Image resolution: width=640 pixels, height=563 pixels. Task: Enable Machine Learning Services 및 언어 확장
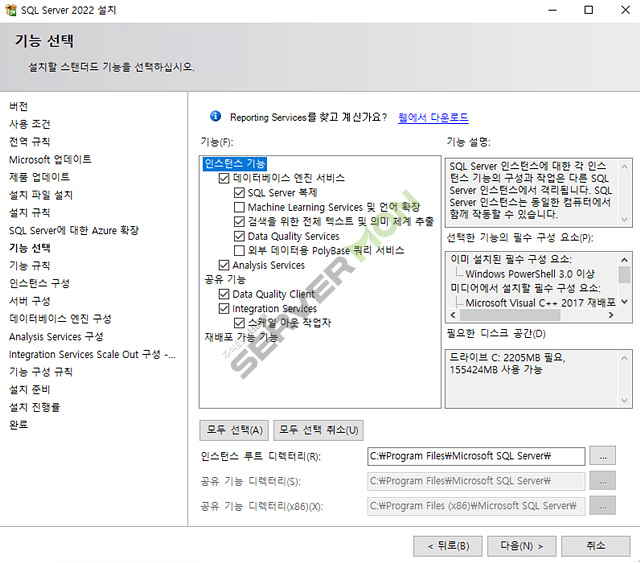coord(239,207)
